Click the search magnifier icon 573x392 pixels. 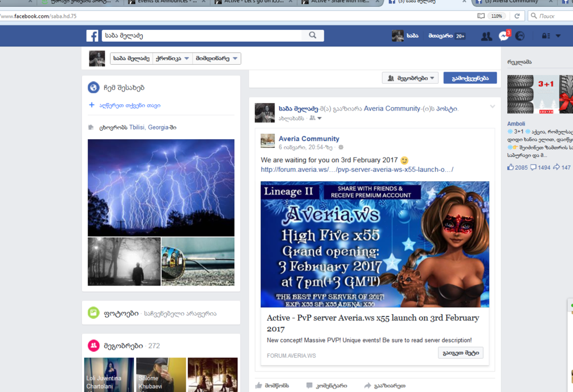pyautogui.click(x=312, y=36)
